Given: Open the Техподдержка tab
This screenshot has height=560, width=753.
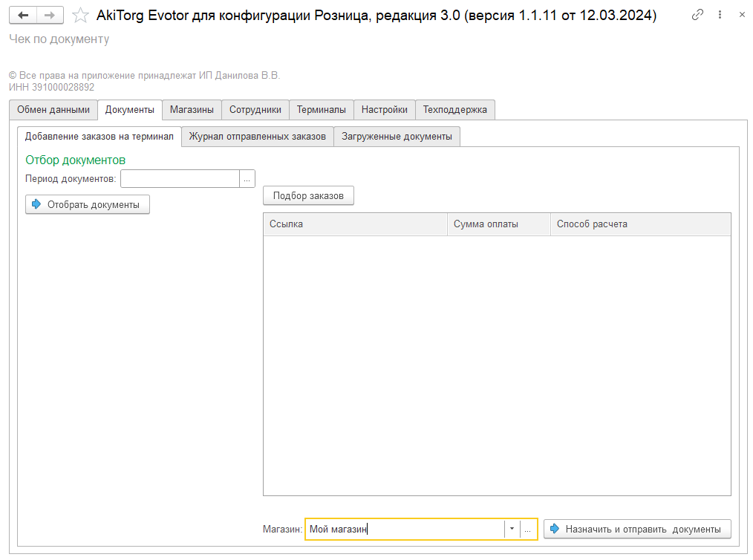Looking at the screenshot, I should pos(454,109).
